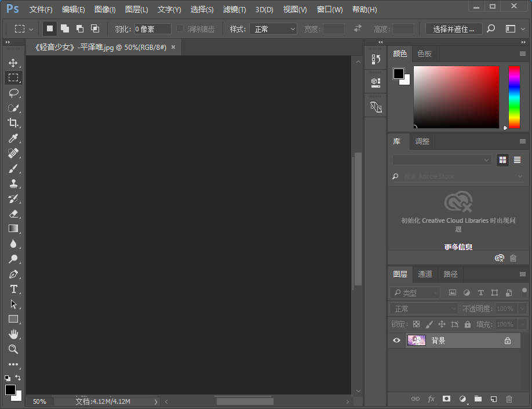532x409 pixels.
Task: Switch to the 通道 tab
Action: pos(425,274)
